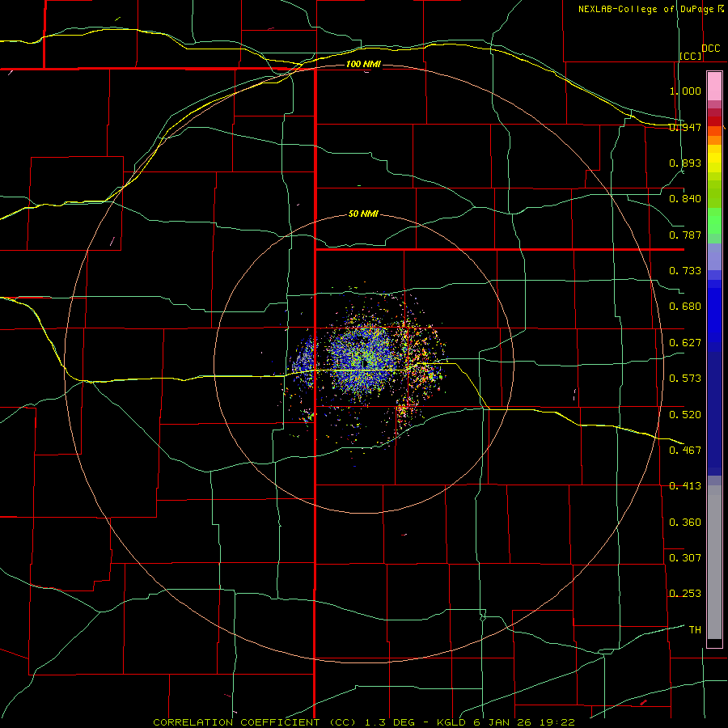Click the 0.413 color scale label
The width and height of the screenshot is (728, 728).
(x=685, y=486)
